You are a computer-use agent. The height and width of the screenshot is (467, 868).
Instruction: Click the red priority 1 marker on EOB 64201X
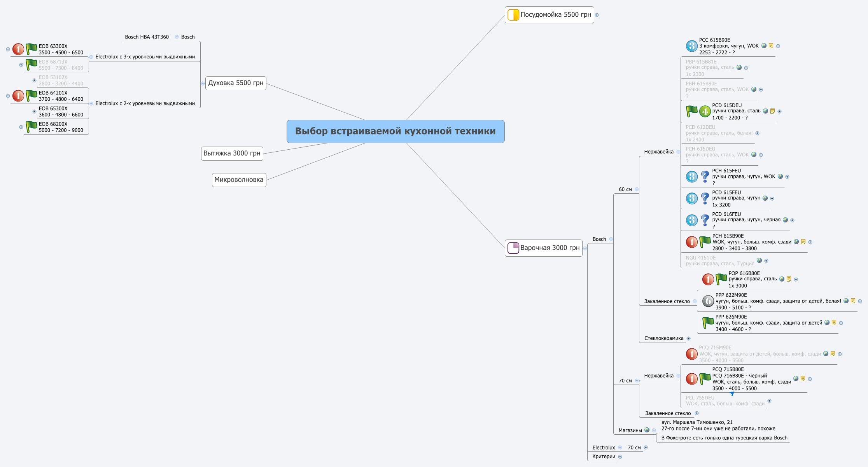[18, 96]
